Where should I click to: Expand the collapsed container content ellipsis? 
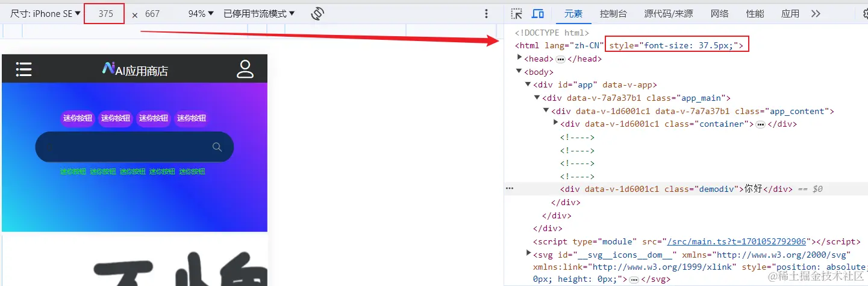tap(760, 124)
